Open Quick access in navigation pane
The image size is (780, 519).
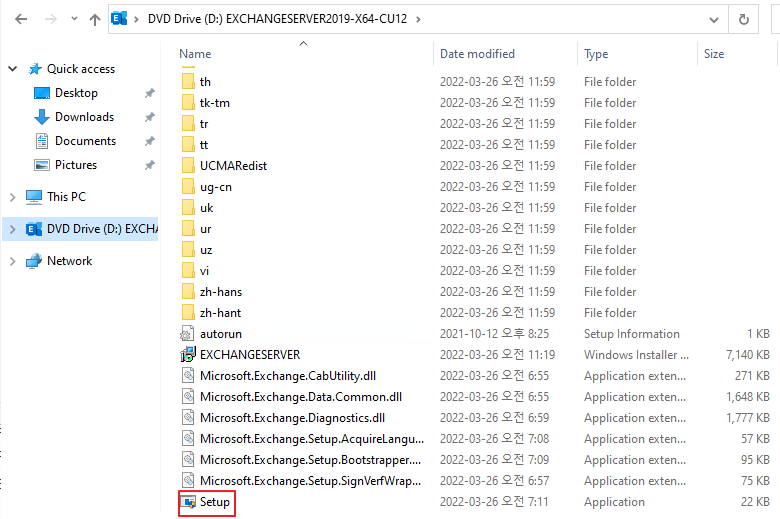point(81,69)
